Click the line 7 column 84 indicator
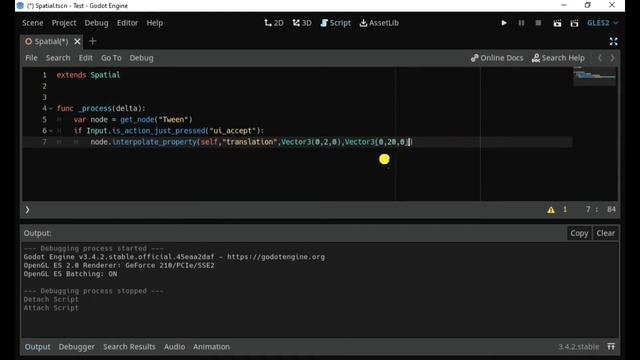 (601, 209)
